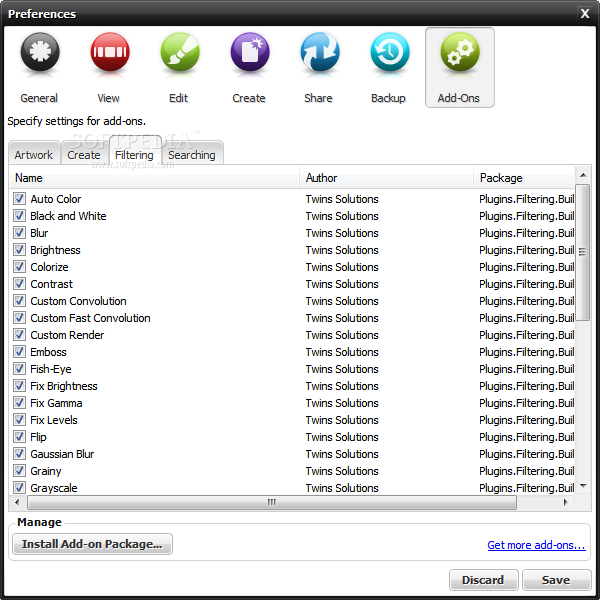Screen dimensions: 600x600
Task: Disable the Colorize add-on
Action: pyautogui.click(x=20, y=267)
